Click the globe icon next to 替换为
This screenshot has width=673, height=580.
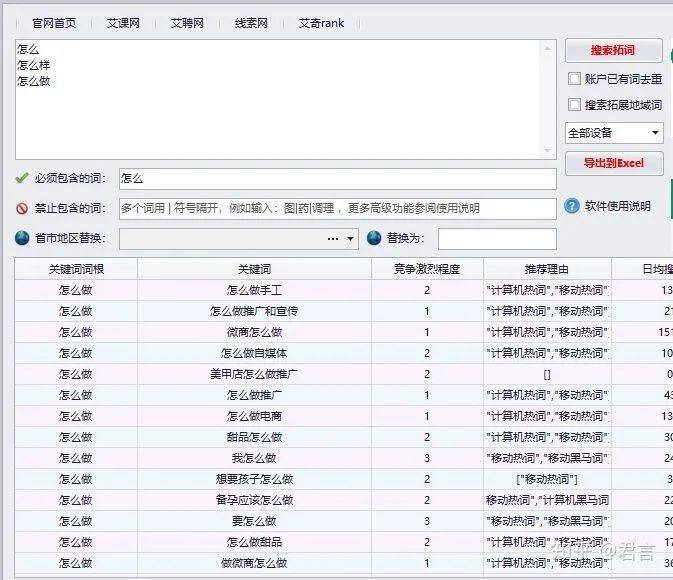coord(374,238)
